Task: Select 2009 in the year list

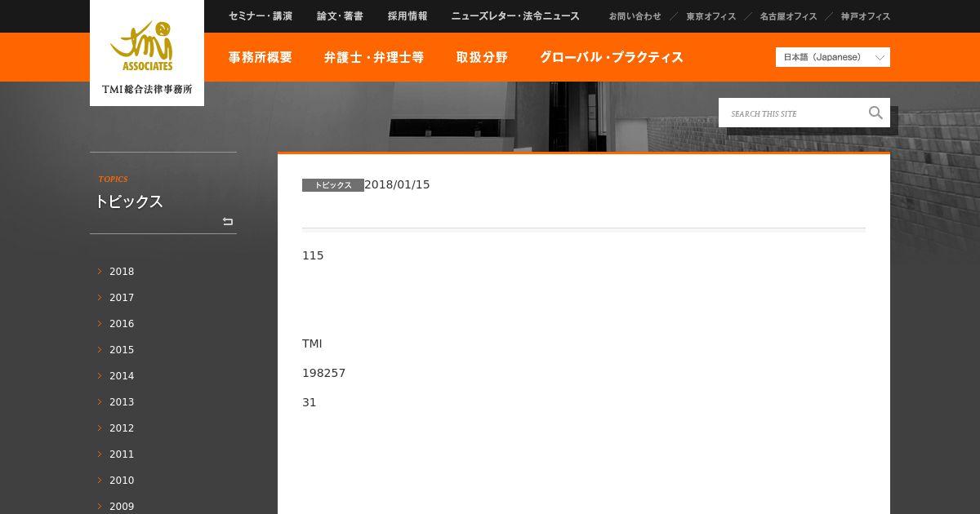Action: tap(122, 507)
